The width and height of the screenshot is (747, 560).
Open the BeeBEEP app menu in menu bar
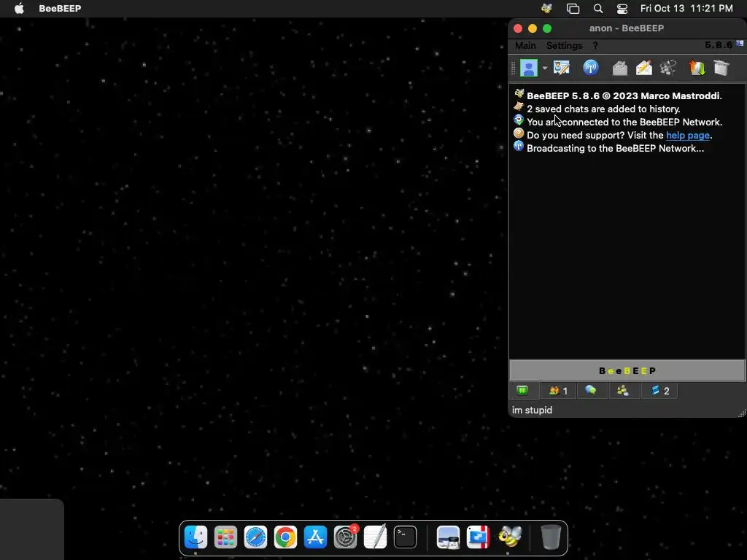[60, 8]
